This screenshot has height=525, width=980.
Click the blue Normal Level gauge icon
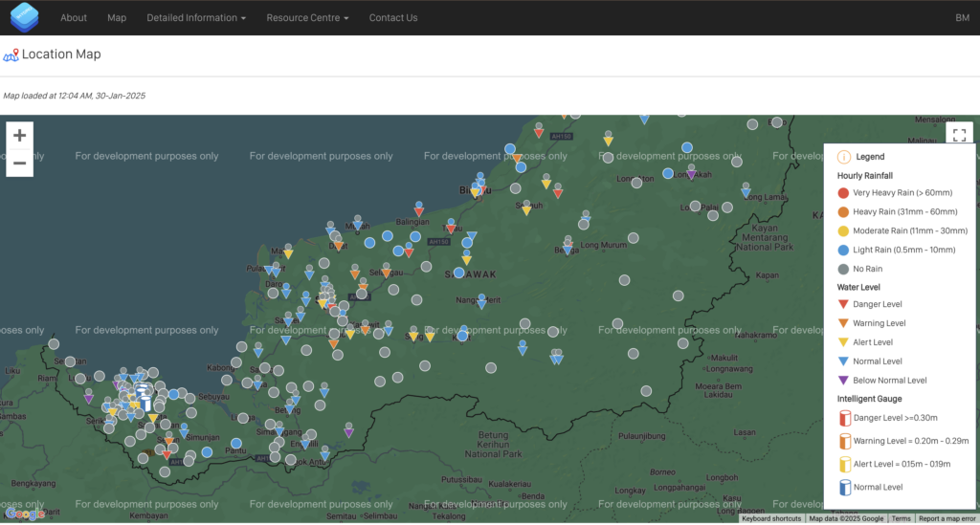844,487
